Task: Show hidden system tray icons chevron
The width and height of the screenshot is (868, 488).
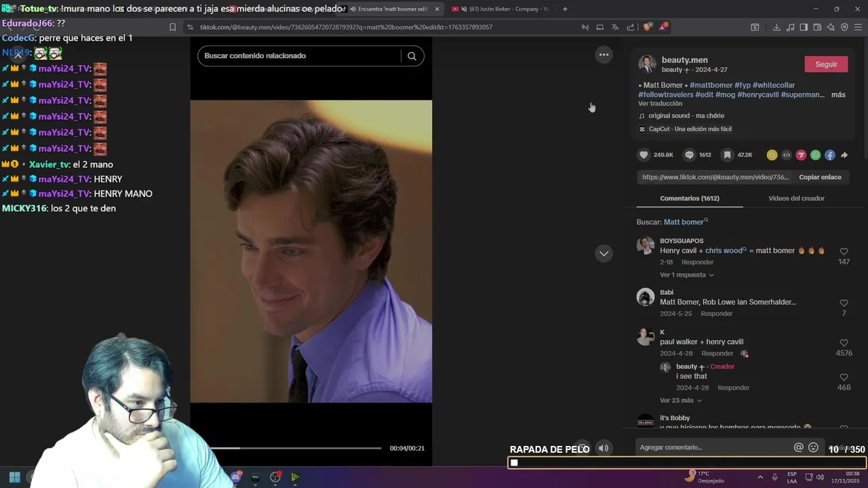Action: pos(760,477)
